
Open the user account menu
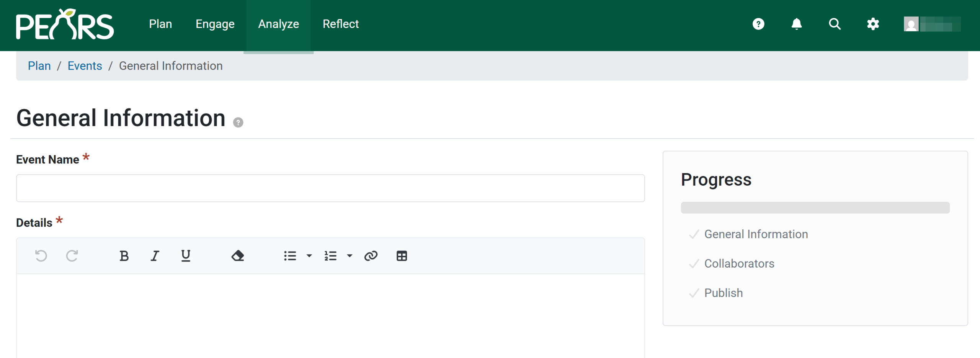click(932, 24)
